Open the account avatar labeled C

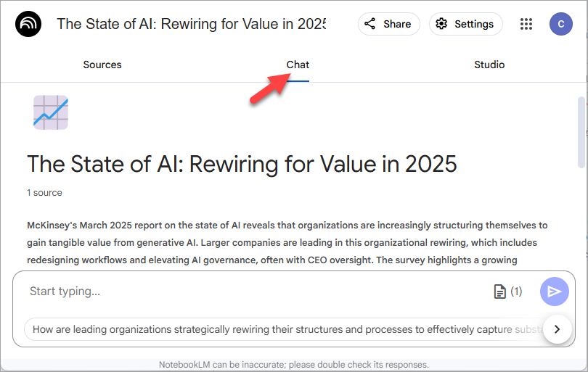coord(560,24)
